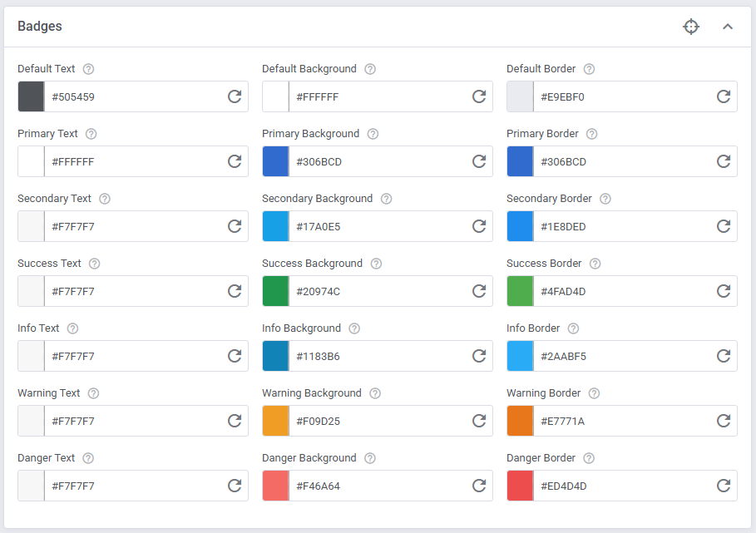Reset the Danger Border color

coord(724,486)
